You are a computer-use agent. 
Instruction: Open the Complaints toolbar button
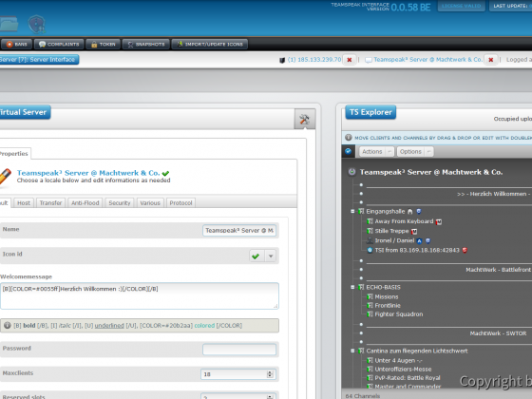[59, 44]
